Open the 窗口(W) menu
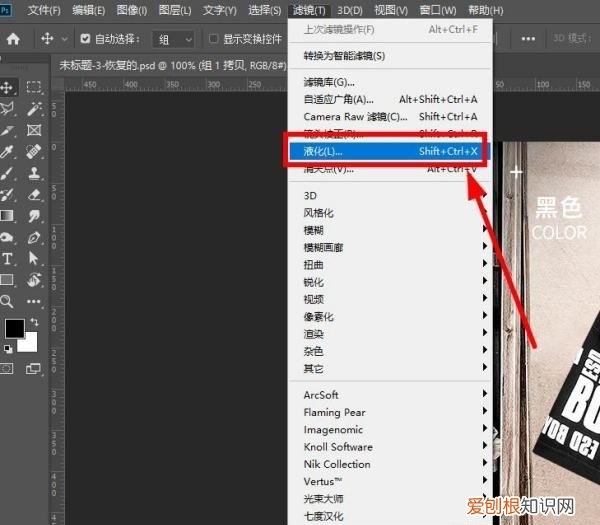Viewport: 600px width, 525px height. point(438,10)
